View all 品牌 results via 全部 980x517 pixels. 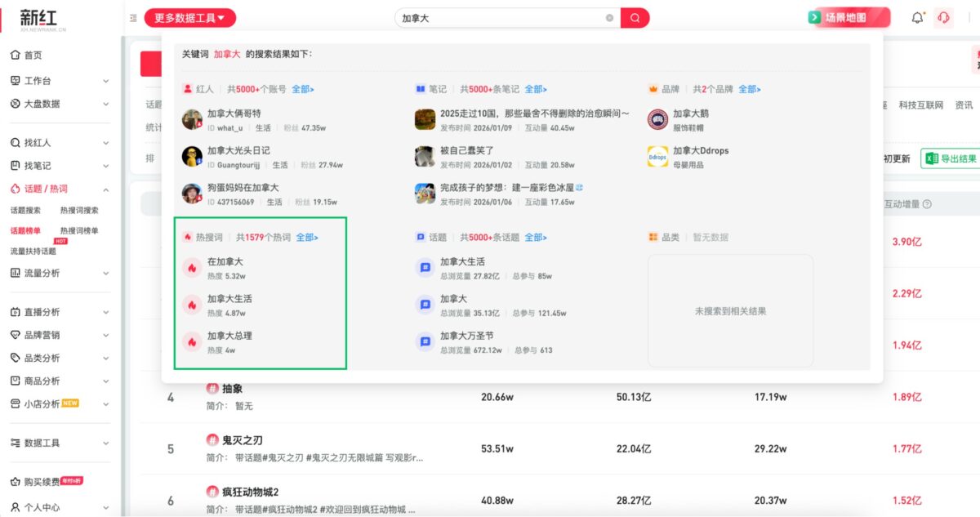click(x=750, y=89)
